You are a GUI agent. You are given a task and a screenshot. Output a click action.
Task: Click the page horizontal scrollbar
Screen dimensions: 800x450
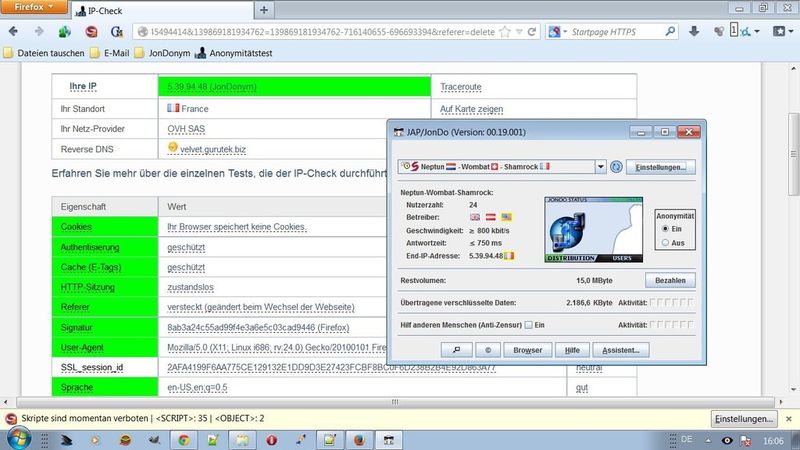coord(395,402)
